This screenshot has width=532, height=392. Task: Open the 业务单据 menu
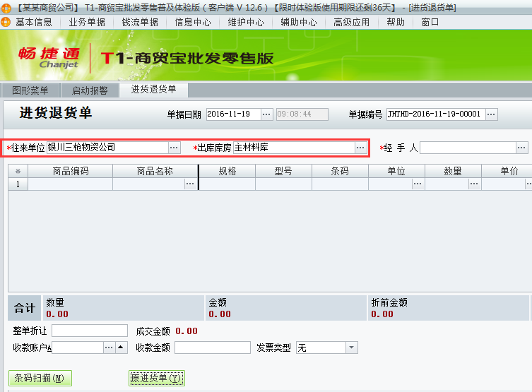pos(87,23)
